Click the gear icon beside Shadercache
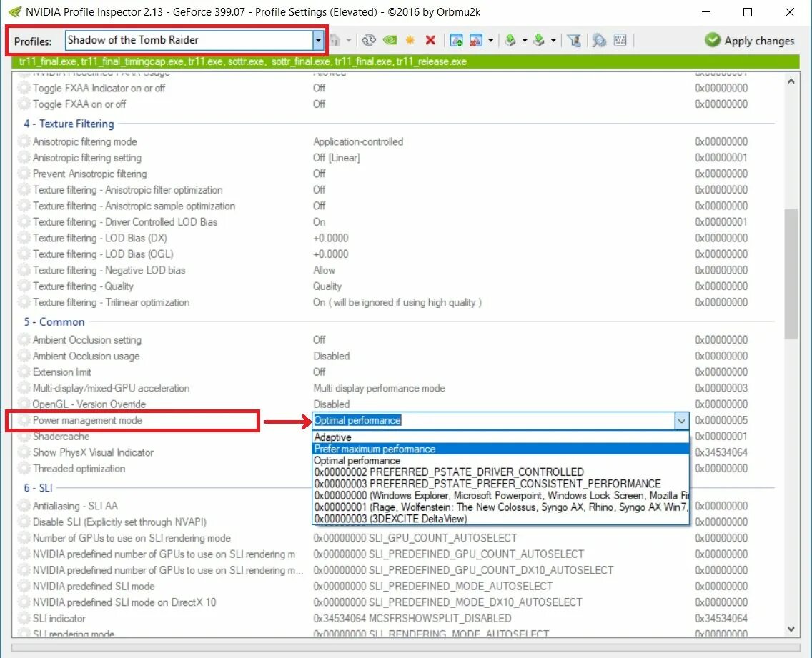Image resolution: width=812 pixels, height=658 pixels. coord(24,437)
